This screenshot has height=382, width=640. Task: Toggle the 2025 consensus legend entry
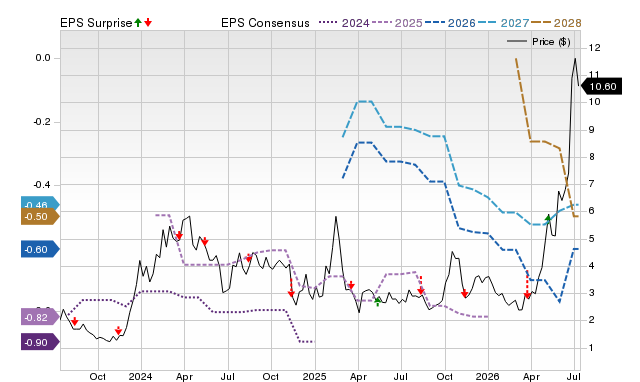[397, 23]
